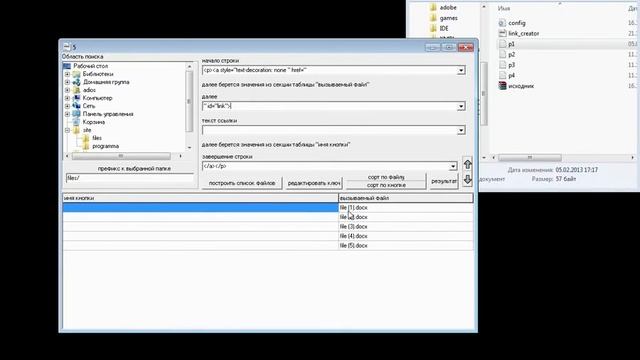Click the результат button

444,181
